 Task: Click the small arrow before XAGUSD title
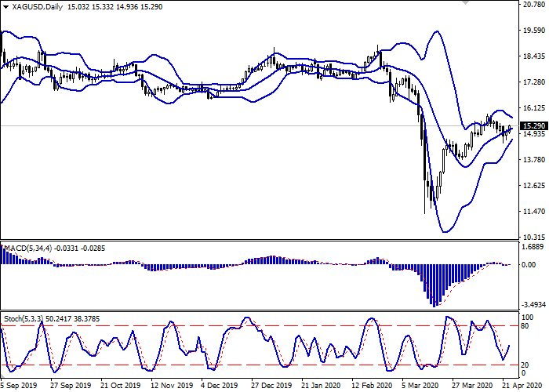[5, 6]
